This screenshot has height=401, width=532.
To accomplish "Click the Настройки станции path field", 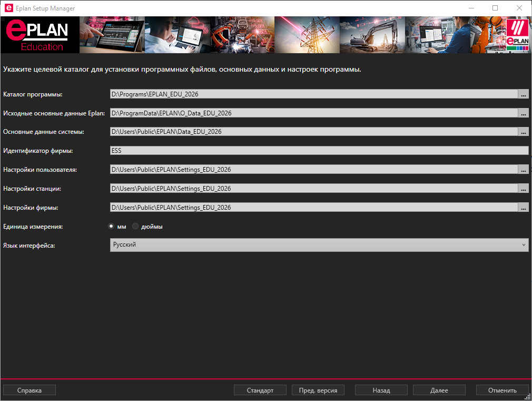I will coord(314,189).
